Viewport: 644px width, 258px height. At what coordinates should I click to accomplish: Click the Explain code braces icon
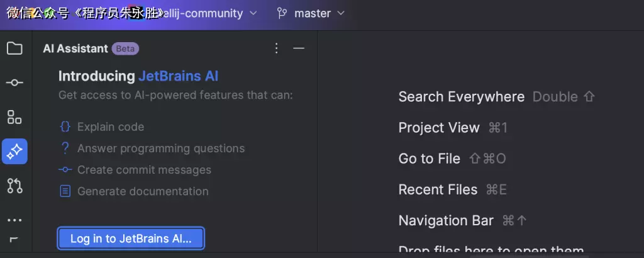pos(65,127)
